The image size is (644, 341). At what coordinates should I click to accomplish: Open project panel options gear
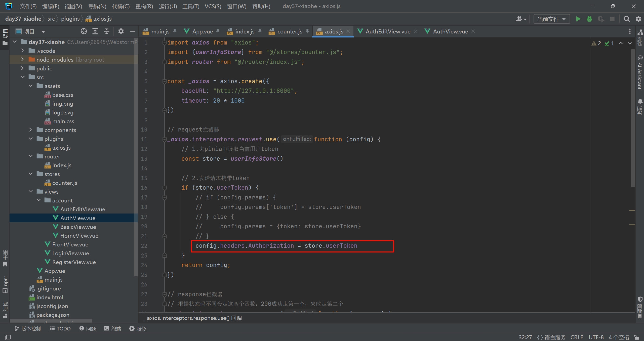[121, 31]
